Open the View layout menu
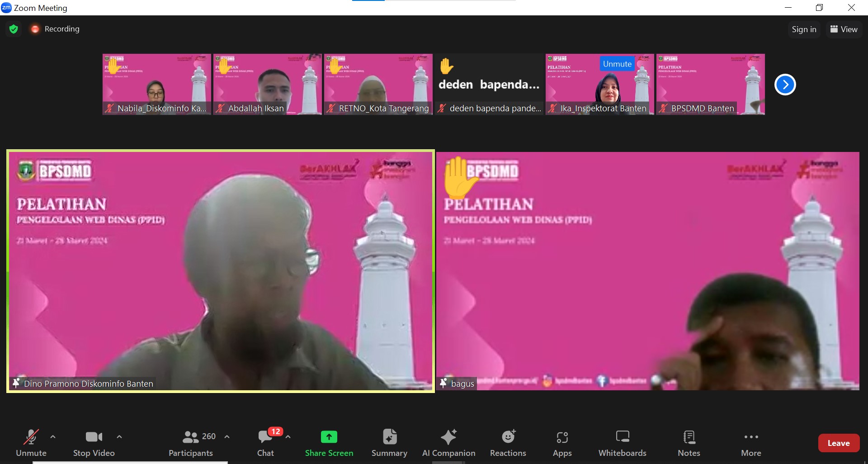This screenshot has width=868, height=464. [x=844, y=29]
